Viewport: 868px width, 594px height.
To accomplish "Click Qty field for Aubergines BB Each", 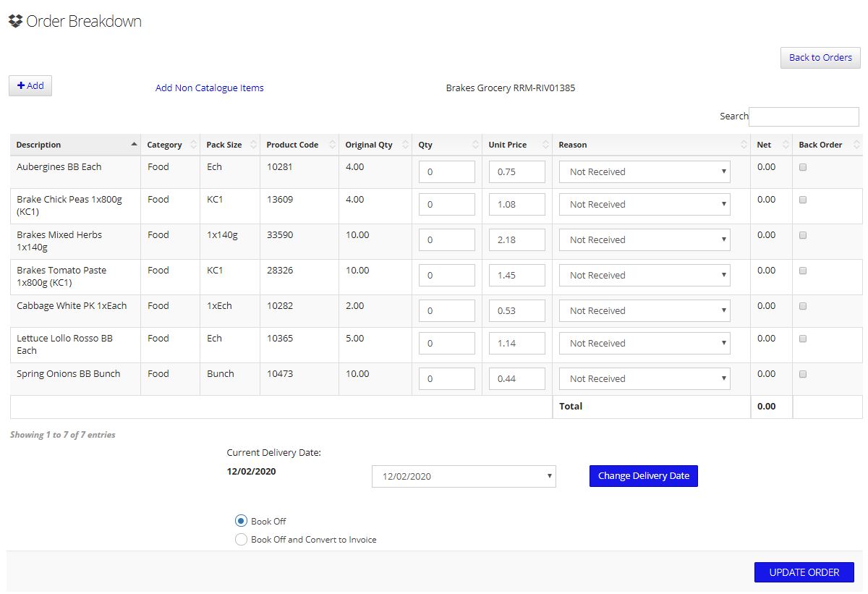I will pyautogui.click(x=447, y=172).
